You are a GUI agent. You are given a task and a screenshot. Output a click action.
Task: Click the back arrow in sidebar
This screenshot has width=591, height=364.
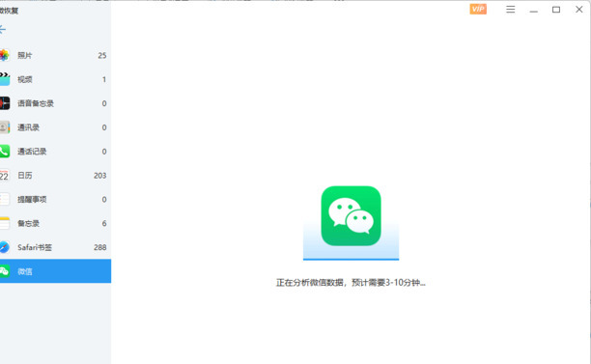click(2, 29)
